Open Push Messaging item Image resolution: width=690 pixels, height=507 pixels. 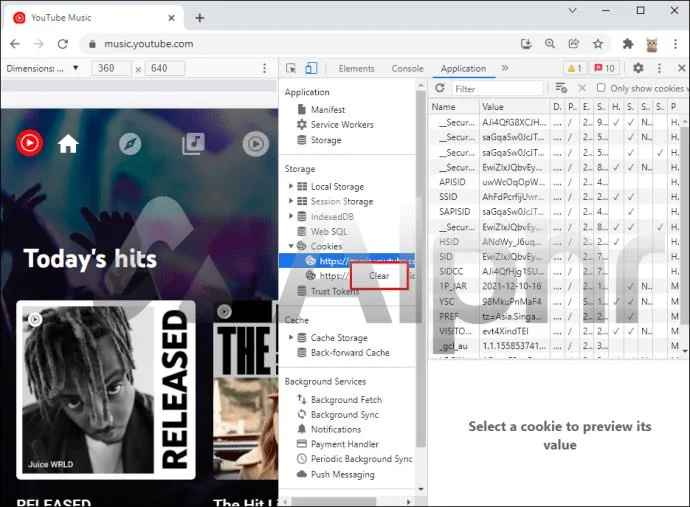(x=343, y=474)
